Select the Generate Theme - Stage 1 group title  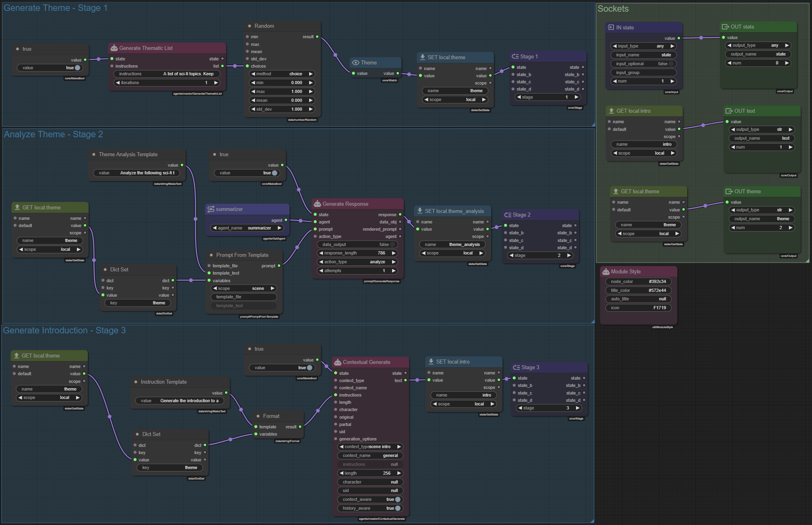(x=55, y=8)
